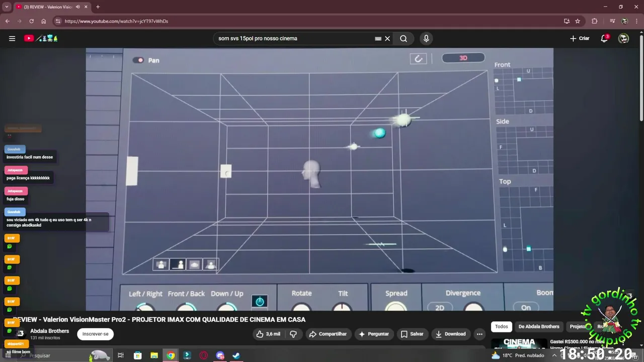This screenshot has width=644, height=362.
Task: Select the second listener view icon
Action: pyautogui.click(x=178, y=264)
